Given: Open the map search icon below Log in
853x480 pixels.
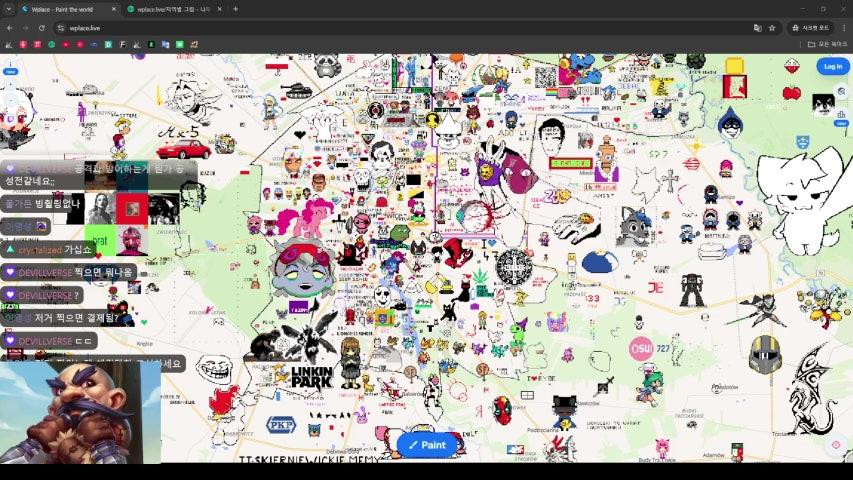Looking at the screenshot, I should pos(842,91).
